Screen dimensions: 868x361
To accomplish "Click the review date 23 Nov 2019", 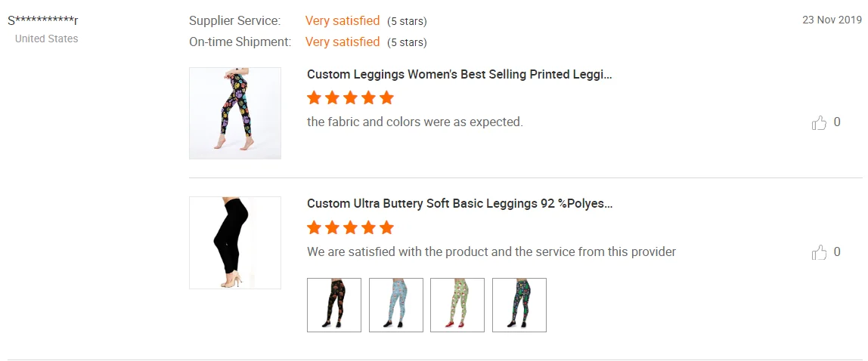I will point(832,20).
